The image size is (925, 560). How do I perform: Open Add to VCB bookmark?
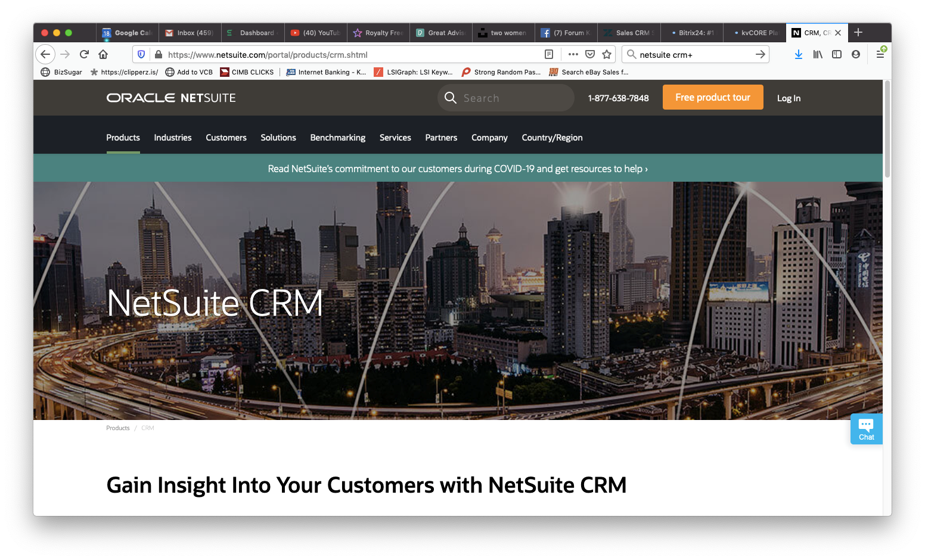point(189,72)
